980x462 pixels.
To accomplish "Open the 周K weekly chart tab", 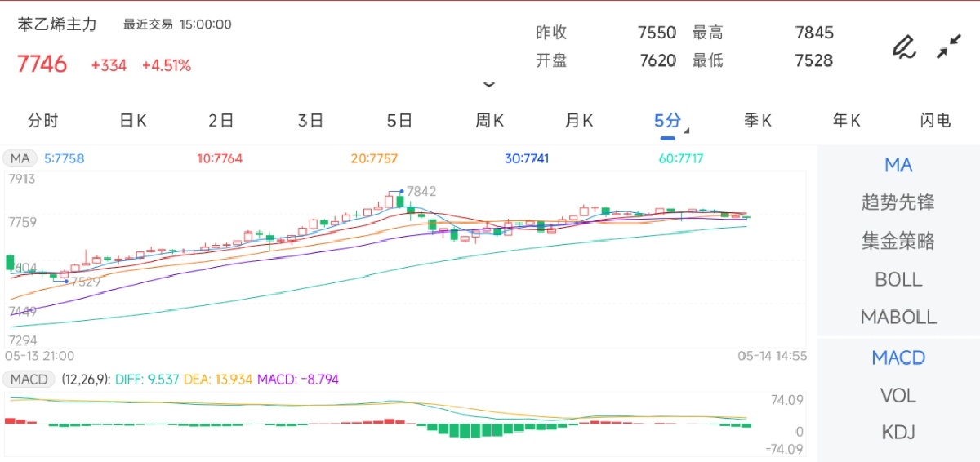I will pyautogui.click(x=489, y=121).
